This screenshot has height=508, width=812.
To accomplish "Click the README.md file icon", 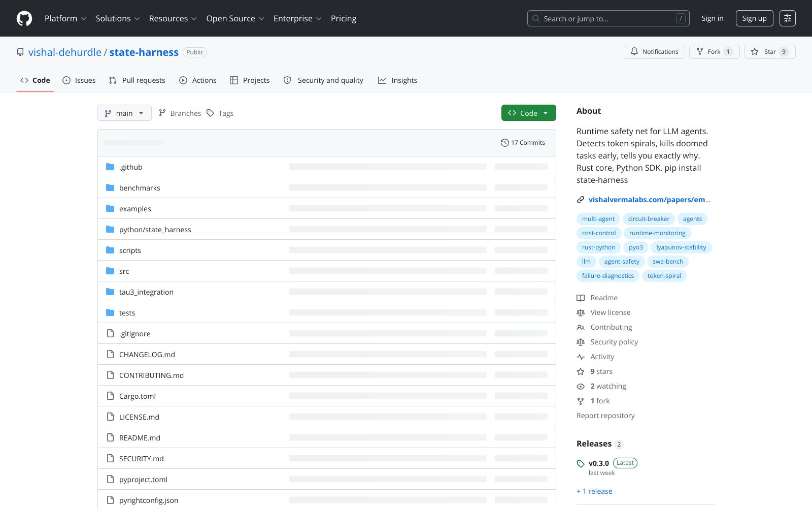I will click(110, 437).
